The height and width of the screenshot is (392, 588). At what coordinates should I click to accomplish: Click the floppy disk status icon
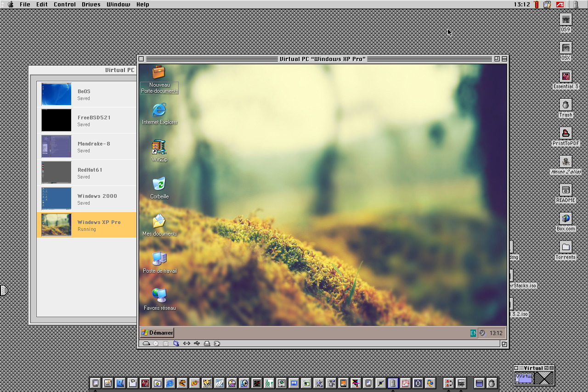pos(165,343)
